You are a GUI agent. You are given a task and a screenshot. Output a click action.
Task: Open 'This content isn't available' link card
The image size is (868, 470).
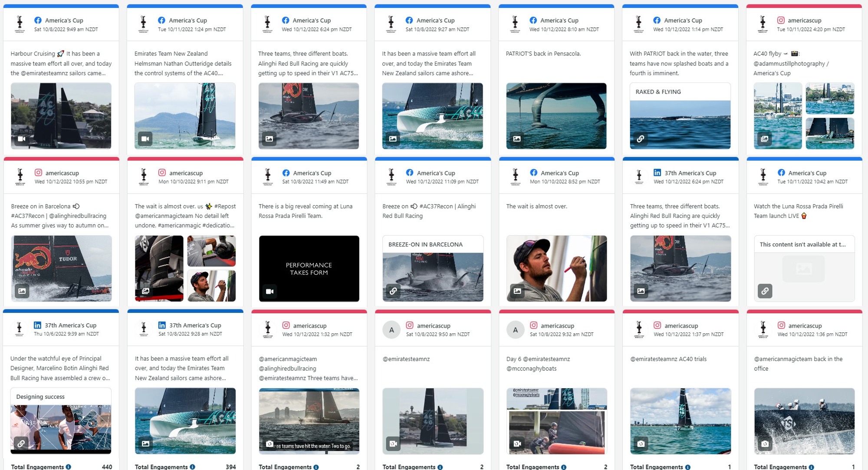coord(804,269)
